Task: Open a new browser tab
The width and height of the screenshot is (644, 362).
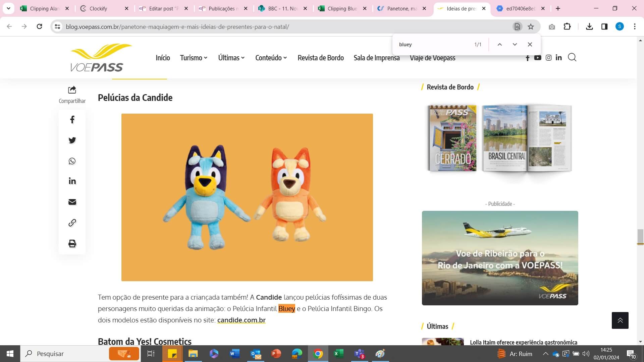Action: [558, 9]
